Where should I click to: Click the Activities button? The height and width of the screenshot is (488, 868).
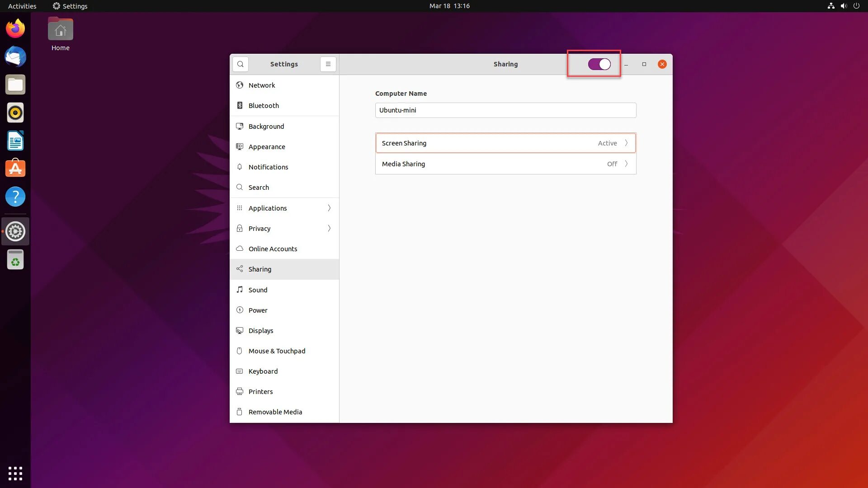22,6
